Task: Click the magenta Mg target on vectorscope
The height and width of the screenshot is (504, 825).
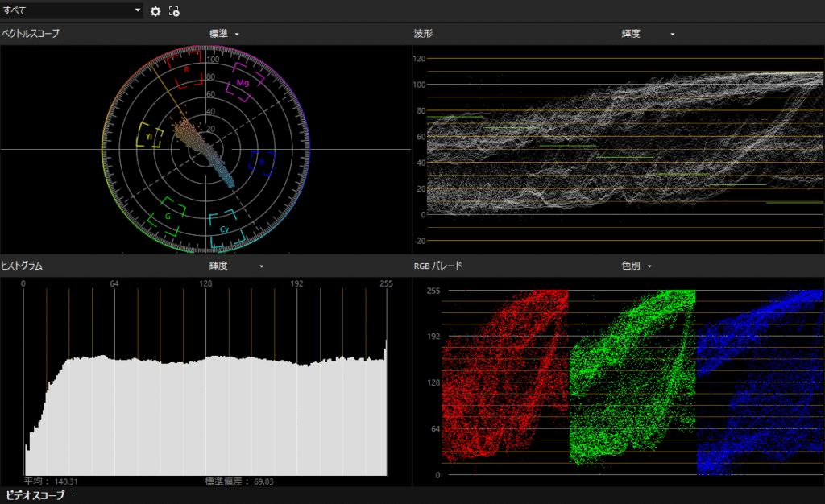Action: tap(242, 84)
